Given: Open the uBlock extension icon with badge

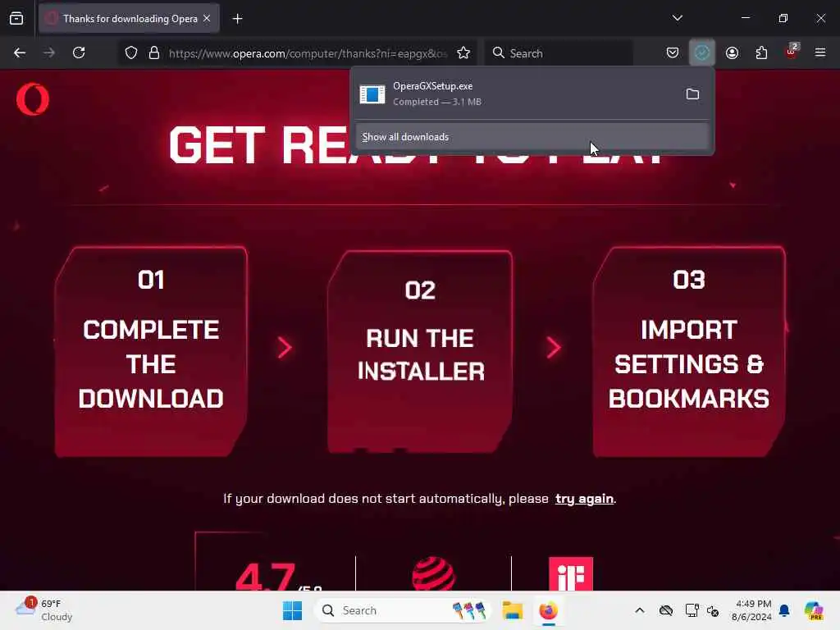Looking at the screenshot, I should pos(792,52).
